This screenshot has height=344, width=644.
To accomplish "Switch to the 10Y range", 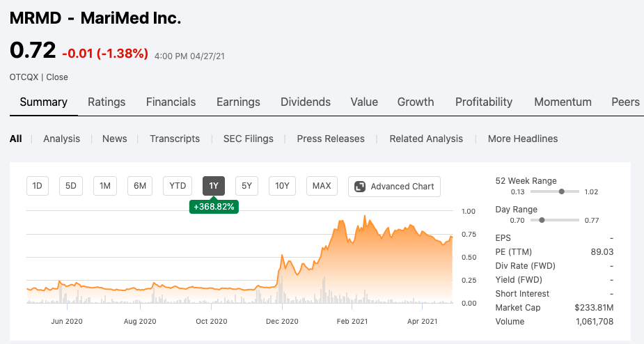I will tap(282, 186).
